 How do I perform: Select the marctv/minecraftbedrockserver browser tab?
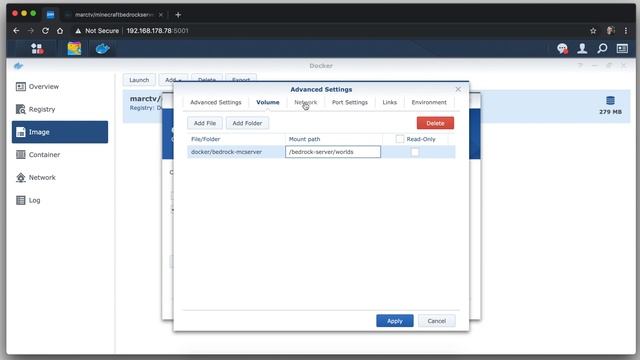[113, 15]
